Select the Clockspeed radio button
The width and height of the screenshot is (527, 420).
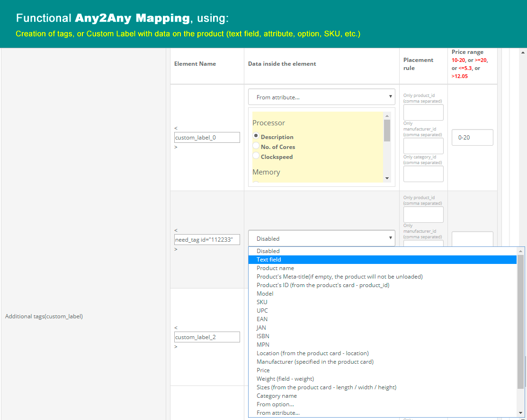coord(256,156)
